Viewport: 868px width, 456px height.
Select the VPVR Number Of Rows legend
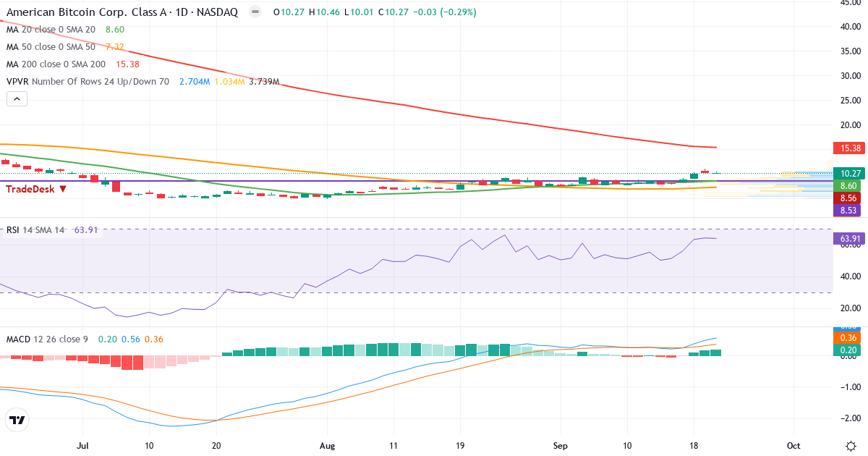[88, 82]
